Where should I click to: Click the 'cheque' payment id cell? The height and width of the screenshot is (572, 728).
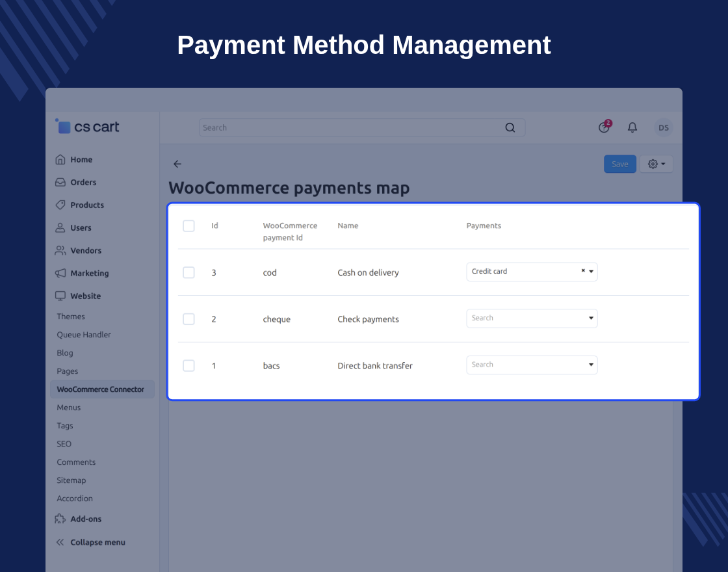click(277, 319)
